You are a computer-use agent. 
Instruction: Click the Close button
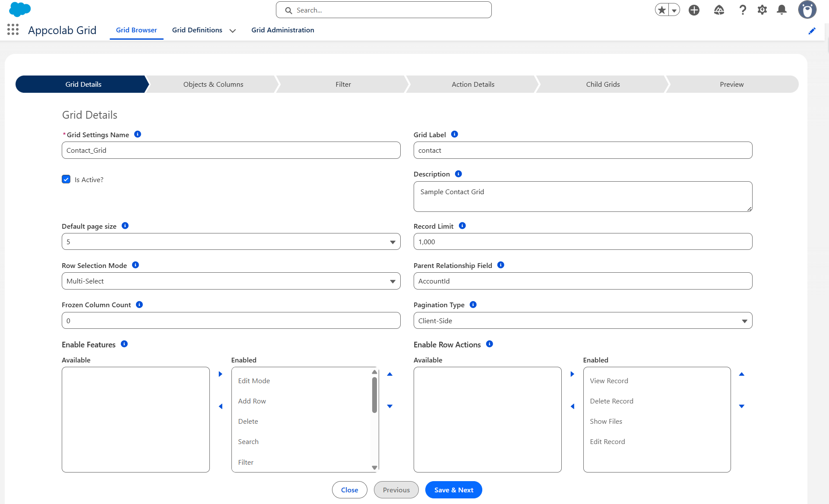pos(350,490)
